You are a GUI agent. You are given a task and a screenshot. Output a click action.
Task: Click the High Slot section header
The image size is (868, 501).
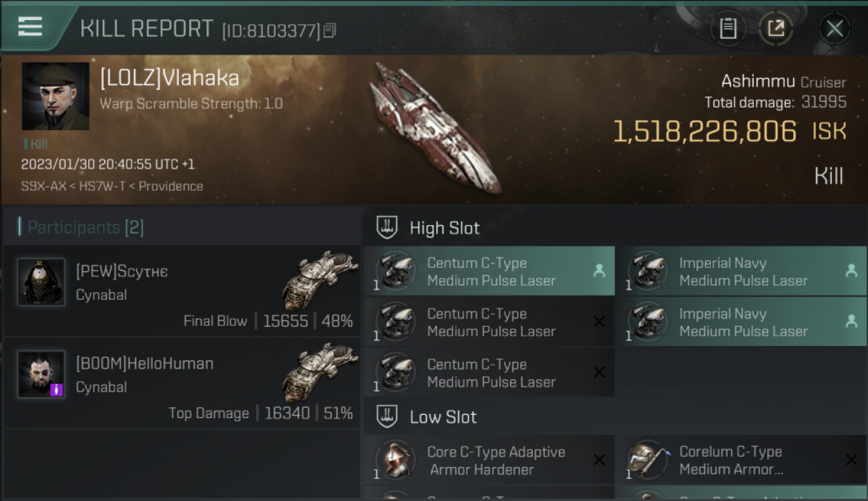(444, 228)
